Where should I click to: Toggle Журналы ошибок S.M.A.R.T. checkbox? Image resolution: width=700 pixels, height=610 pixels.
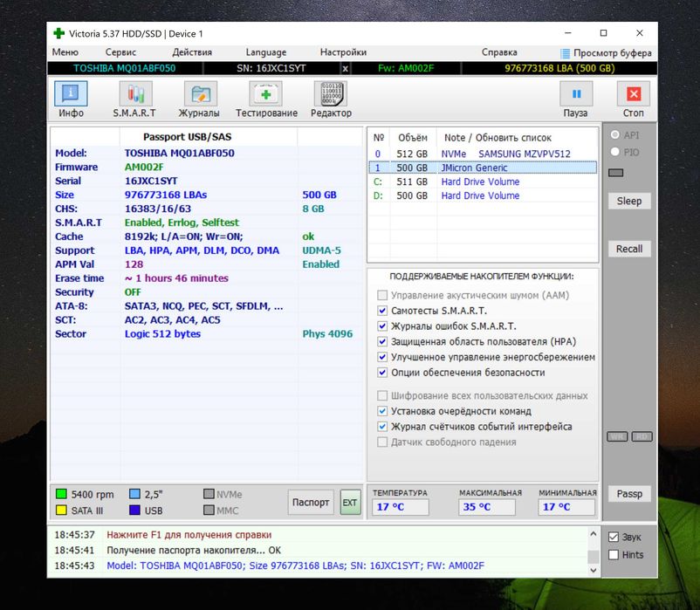click(x=382, y=326)
